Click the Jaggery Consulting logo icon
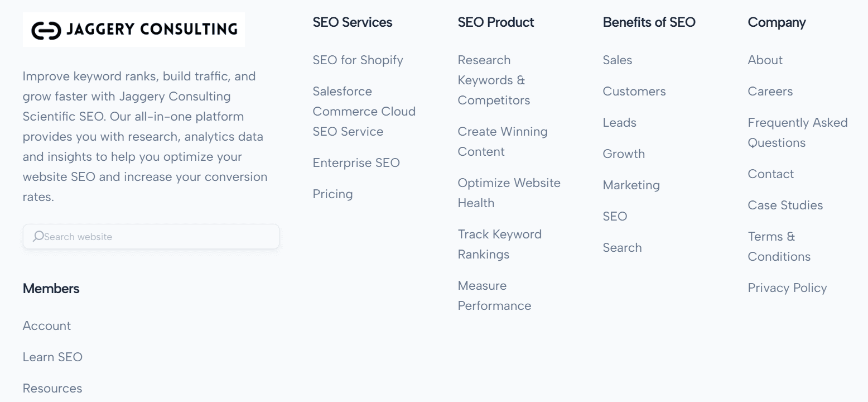This screenshot has height=402, width=868. 47,30
